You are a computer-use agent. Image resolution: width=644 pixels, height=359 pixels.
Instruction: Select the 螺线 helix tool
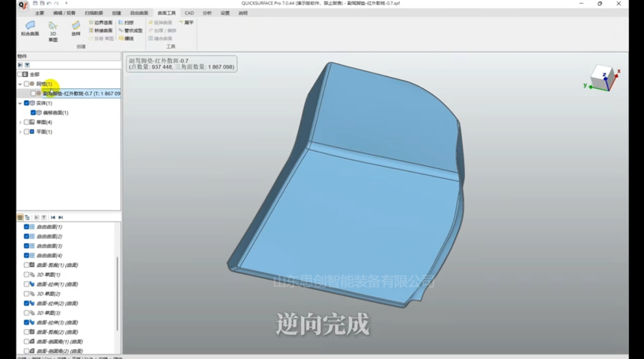point(126,38)
